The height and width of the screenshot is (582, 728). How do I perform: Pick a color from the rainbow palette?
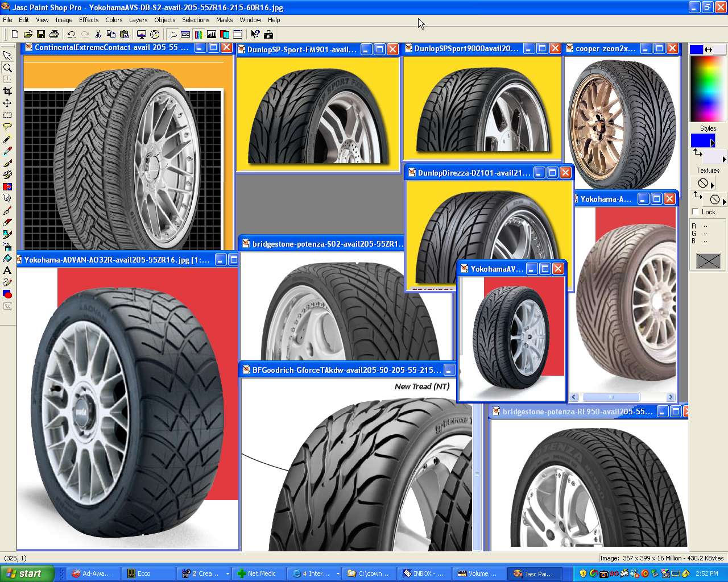[708, 89]
